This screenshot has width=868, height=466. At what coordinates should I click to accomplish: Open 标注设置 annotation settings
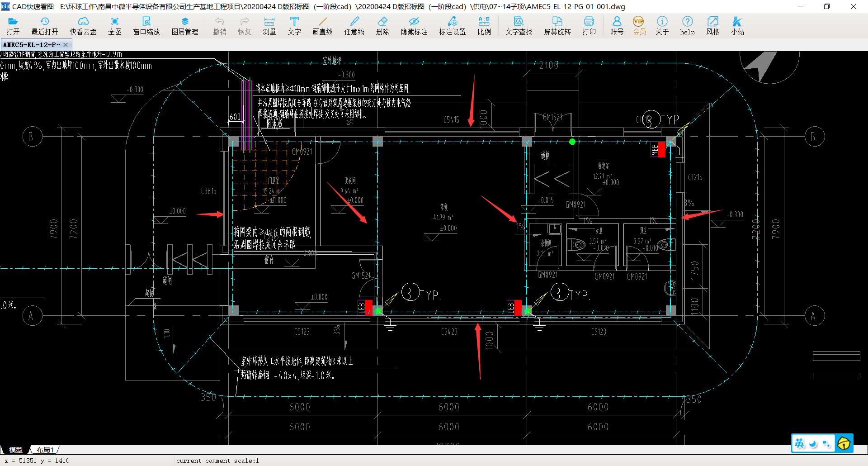pyautogui.click(x=453, y=26)
